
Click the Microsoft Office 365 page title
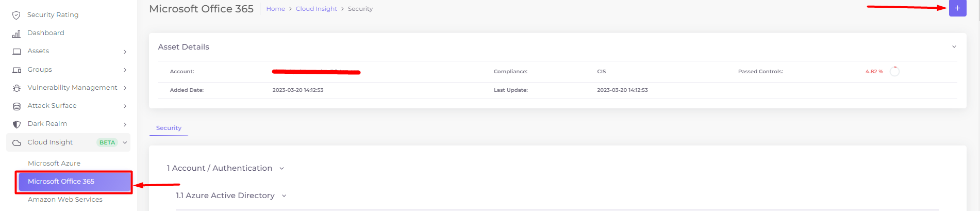pos(201,9)
